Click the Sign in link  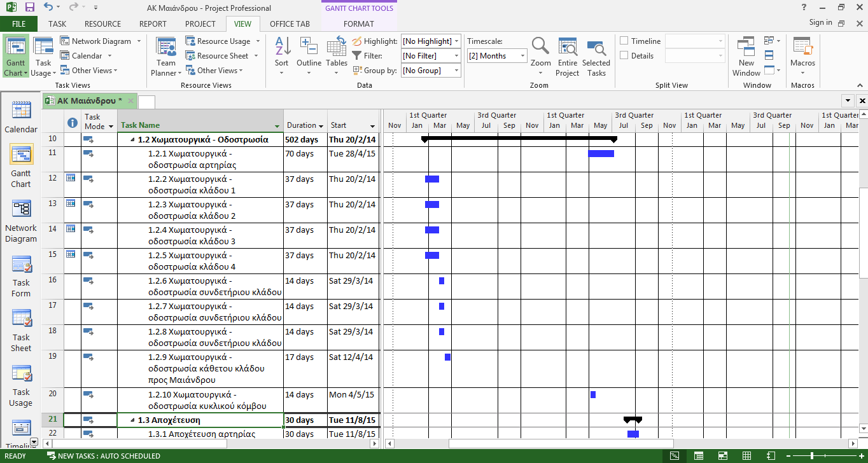(820, 22)
